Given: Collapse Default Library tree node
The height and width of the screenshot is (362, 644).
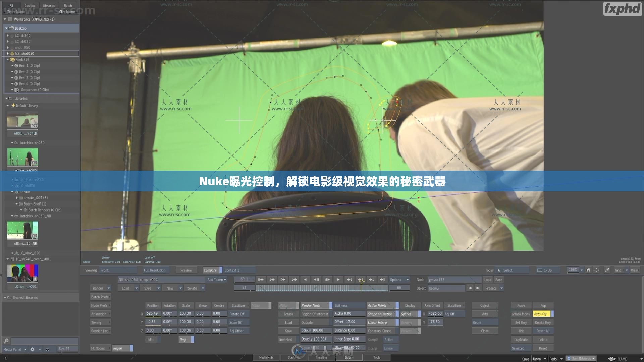Looking at the screenshot, I should click(x=8, y=106).
